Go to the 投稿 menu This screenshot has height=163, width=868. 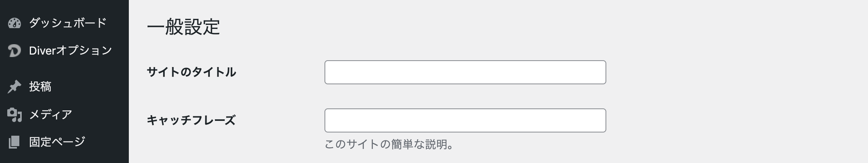40,87
